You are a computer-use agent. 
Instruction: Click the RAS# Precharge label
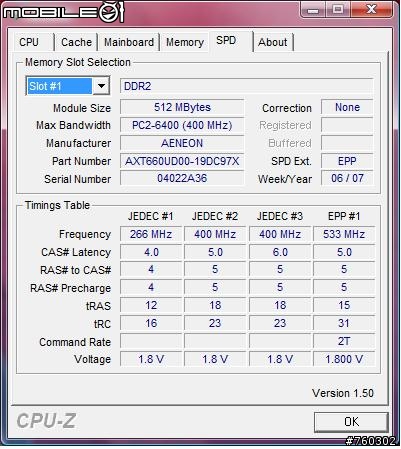70,288
